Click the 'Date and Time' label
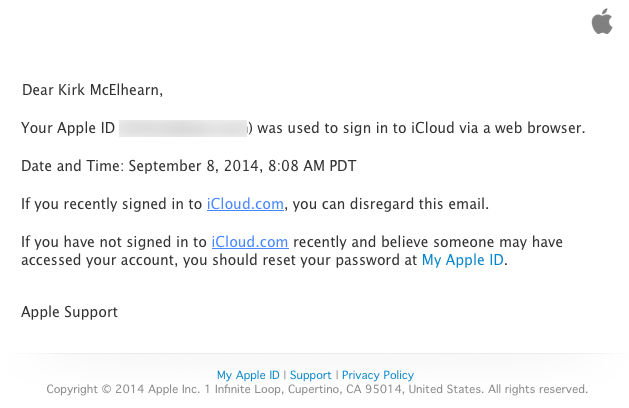 70,166
